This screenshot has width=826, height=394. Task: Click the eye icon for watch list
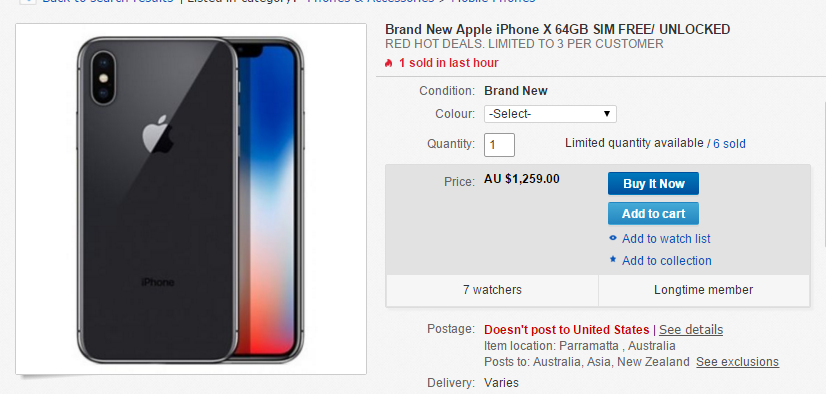(613, 238)
